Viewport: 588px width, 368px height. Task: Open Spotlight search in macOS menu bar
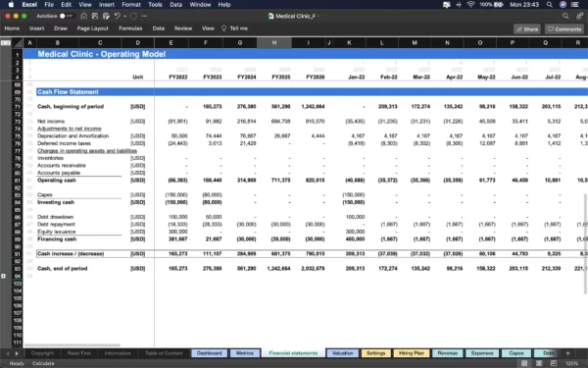550,5
